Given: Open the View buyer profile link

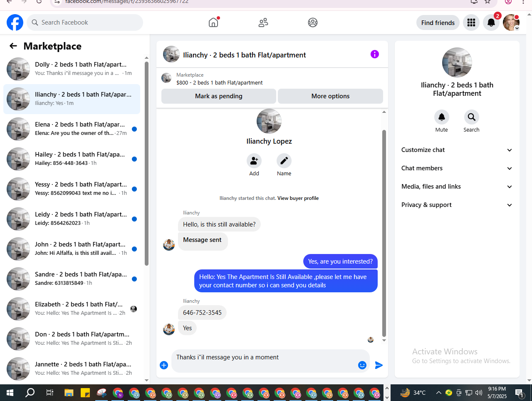Looking at the screenshot, I should (x=298, y=198).
